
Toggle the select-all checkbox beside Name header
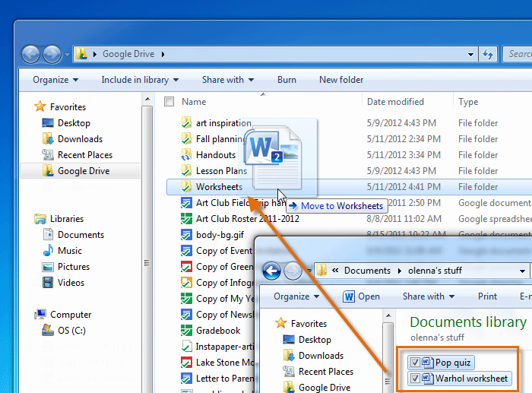[169, 101]
